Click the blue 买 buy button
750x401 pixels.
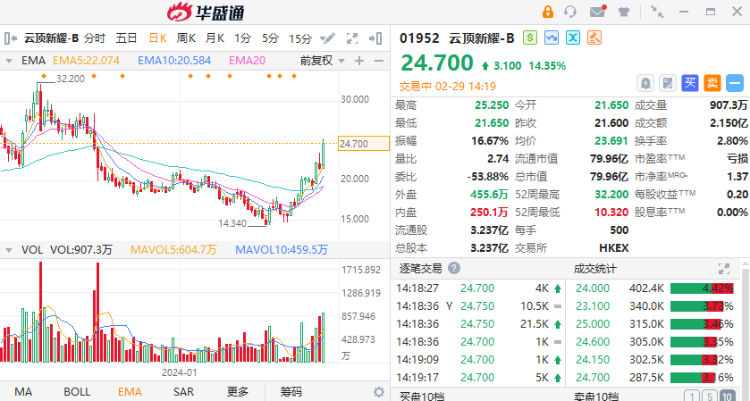(690, 83)
